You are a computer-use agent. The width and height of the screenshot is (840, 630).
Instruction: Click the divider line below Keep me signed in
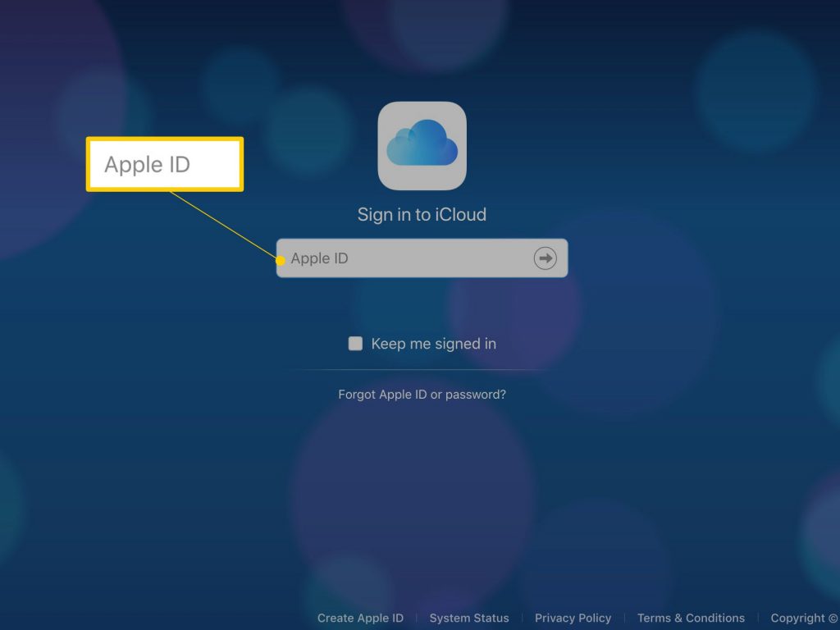tap(422, 370)
